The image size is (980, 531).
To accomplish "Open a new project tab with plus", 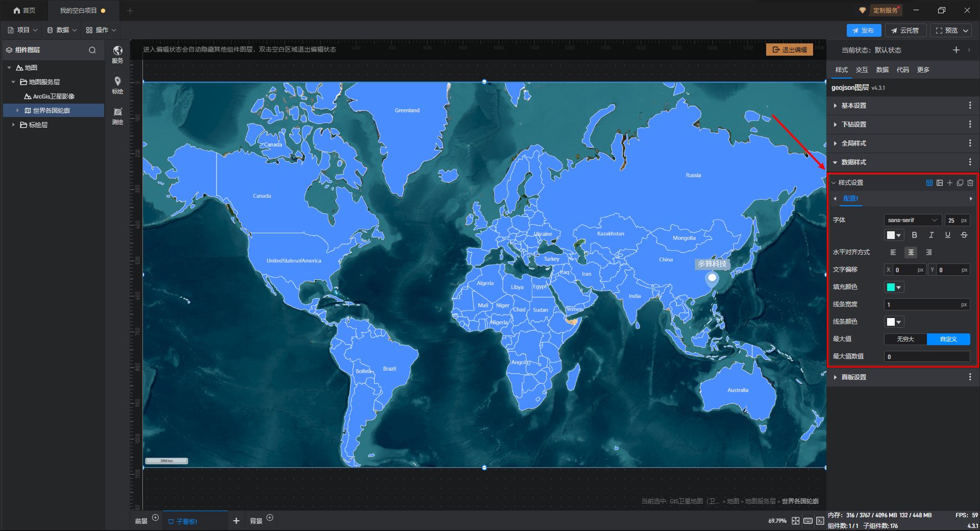I will coord(130,10).
